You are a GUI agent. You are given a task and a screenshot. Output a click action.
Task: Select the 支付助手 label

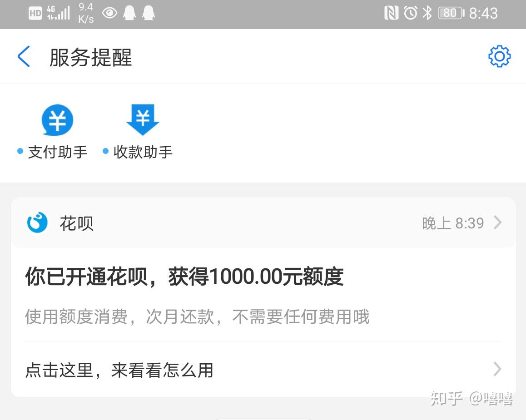(57, 152)
